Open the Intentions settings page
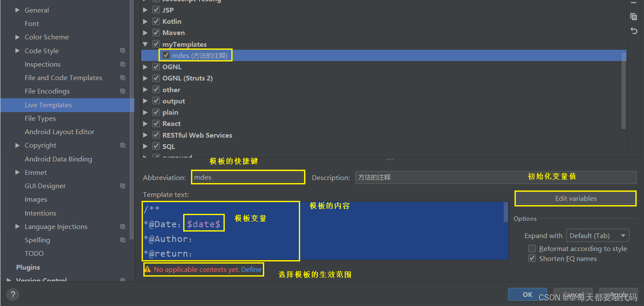Viewport: 644px width, 306px height. tap(40, 213)
